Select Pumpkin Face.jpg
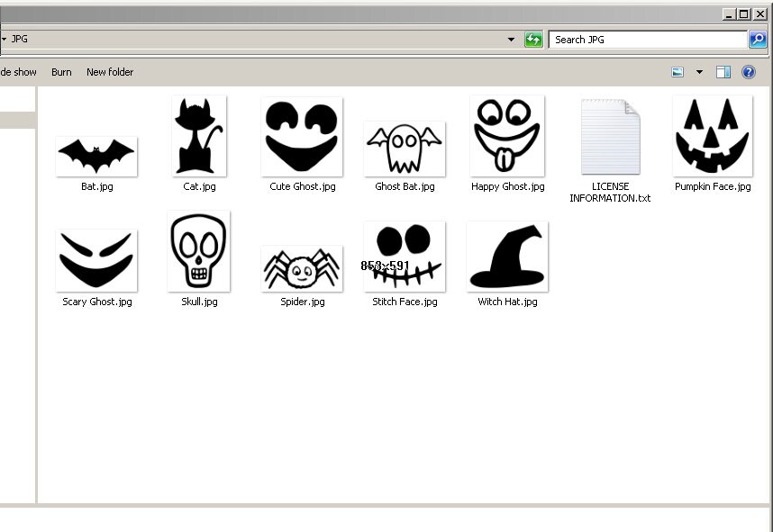This screenshot has width=773, height=532. [712, 136]
